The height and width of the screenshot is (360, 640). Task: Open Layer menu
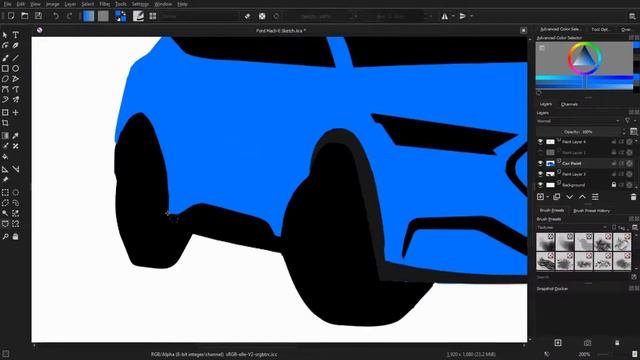70,4
